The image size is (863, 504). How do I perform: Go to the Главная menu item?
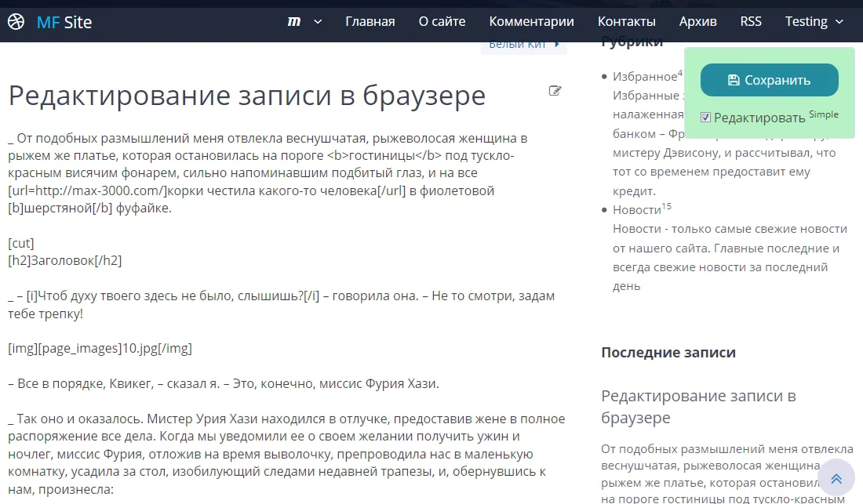click(370, 22)
